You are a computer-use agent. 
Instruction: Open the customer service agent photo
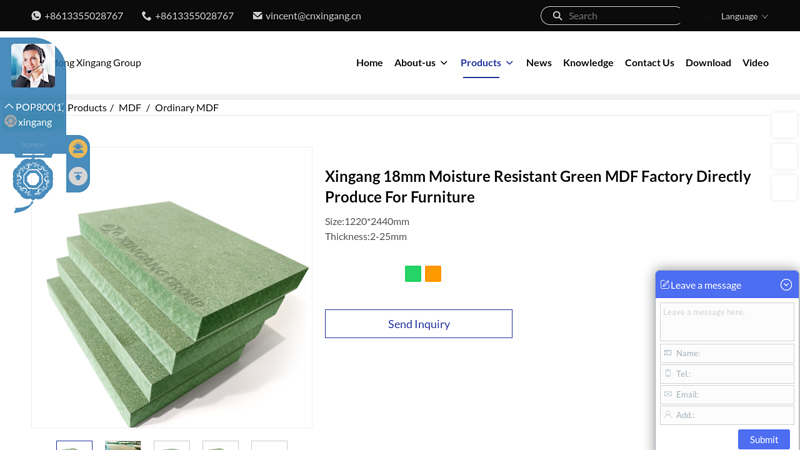pyautogui.click(x=33, y=65)
